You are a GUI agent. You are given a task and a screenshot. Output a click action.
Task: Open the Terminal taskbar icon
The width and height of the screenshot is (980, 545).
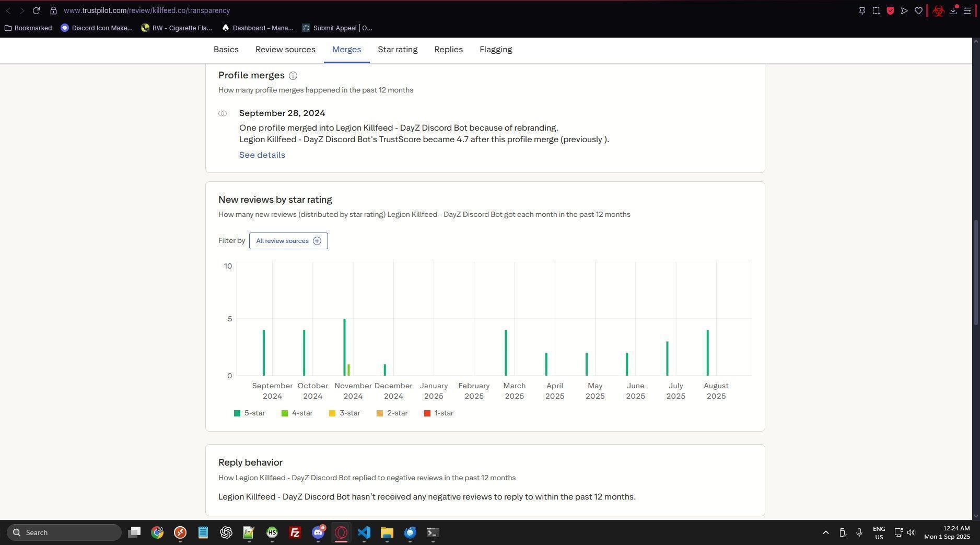(x=433, y=532)
